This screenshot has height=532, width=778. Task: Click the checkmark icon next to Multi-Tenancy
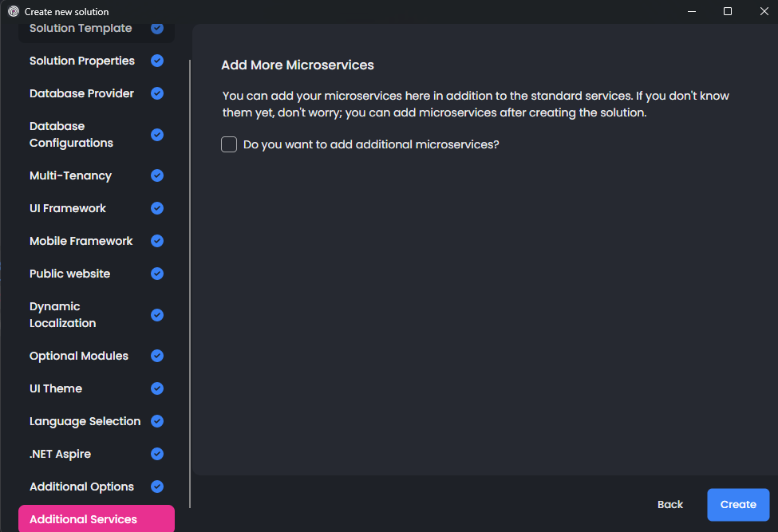pyautogui.click(x=157, y=175)
